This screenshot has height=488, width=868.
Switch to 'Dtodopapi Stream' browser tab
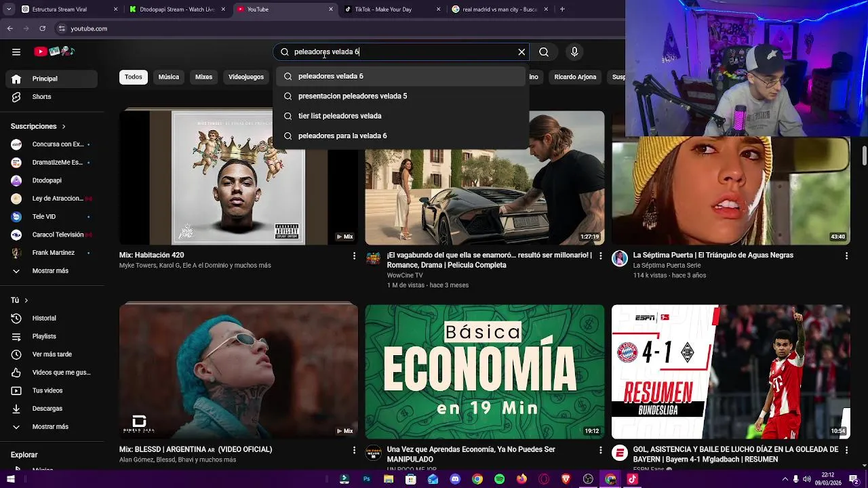click(x=178, y=9)
